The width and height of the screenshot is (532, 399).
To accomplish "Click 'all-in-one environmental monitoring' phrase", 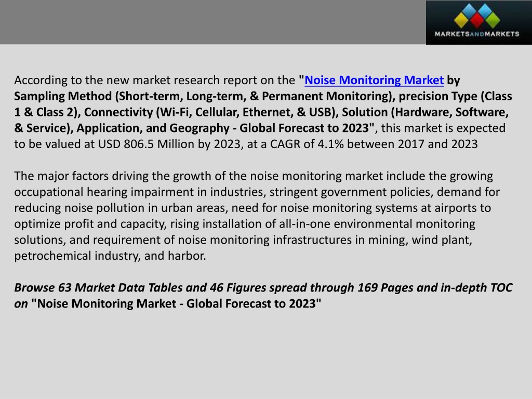I will pos(377,224).
